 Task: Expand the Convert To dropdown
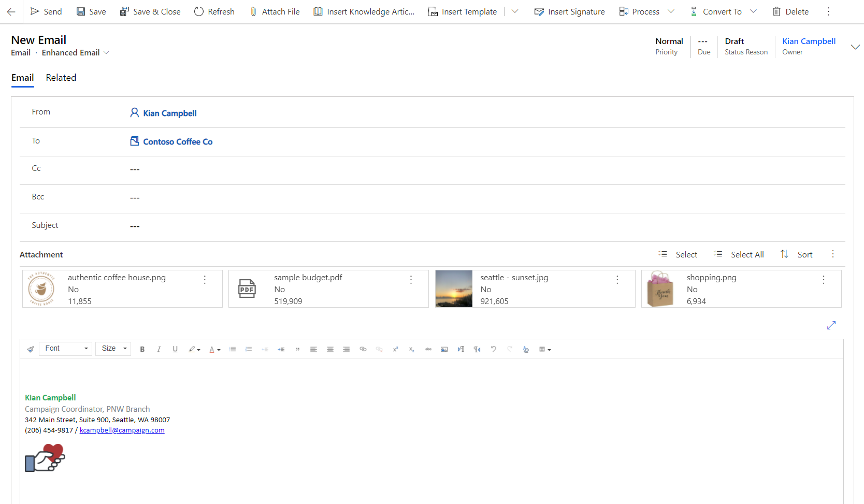point(753,11)
